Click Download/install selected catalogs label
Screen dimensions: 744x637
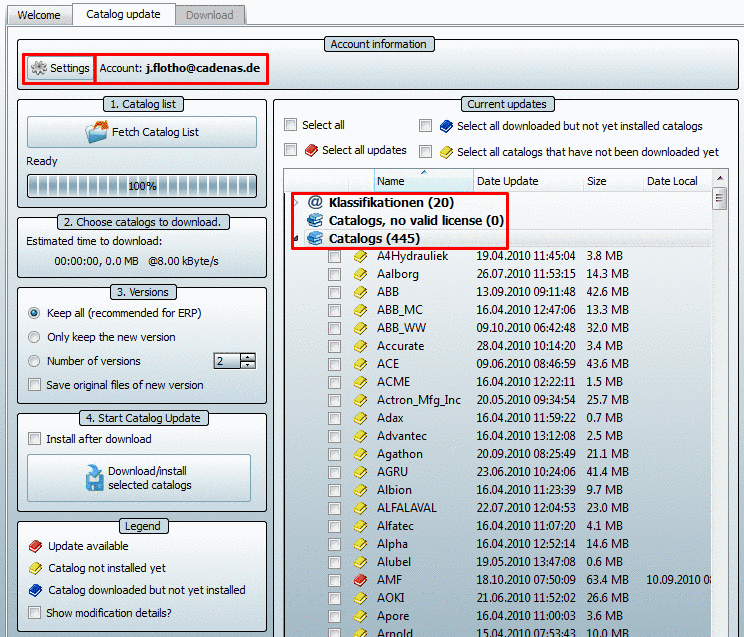tap(149, 478)
